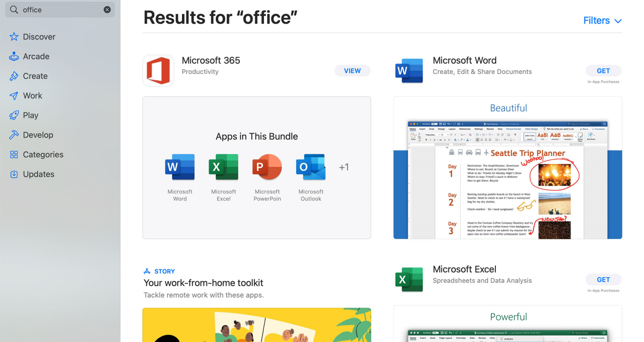Click the Discover star icon

pyautogui.click(x=14, y=37)
